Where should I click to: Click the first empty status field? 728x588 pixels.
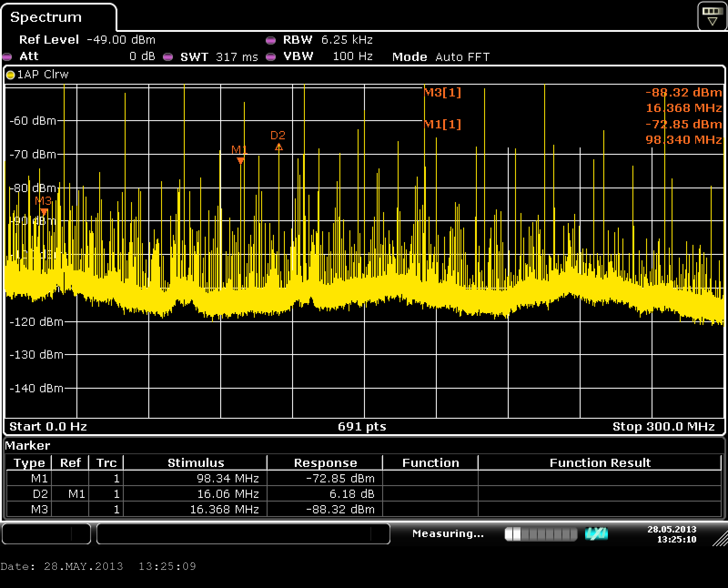(x=46, y=534)
